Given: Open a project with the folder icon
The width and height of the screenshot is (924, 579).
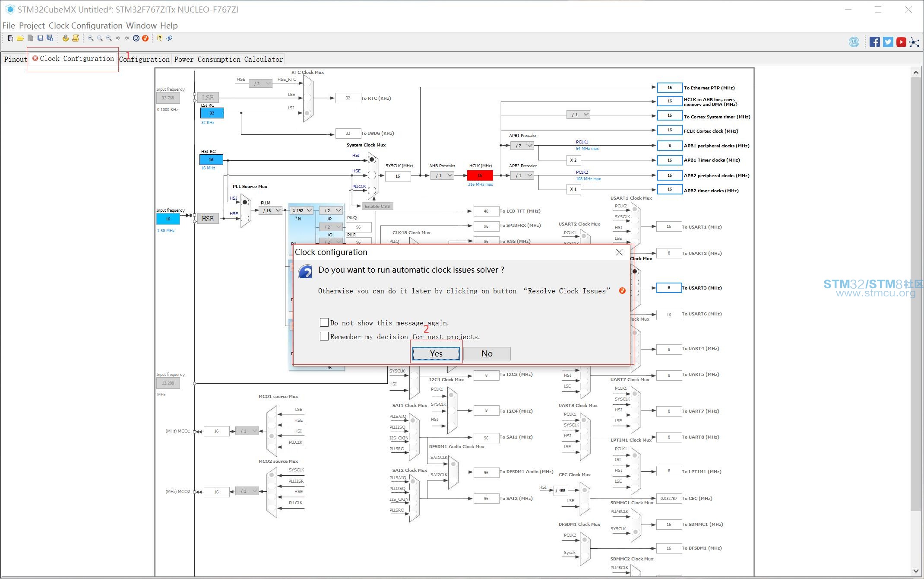Looking at the screenshot, I should point(20,38).
